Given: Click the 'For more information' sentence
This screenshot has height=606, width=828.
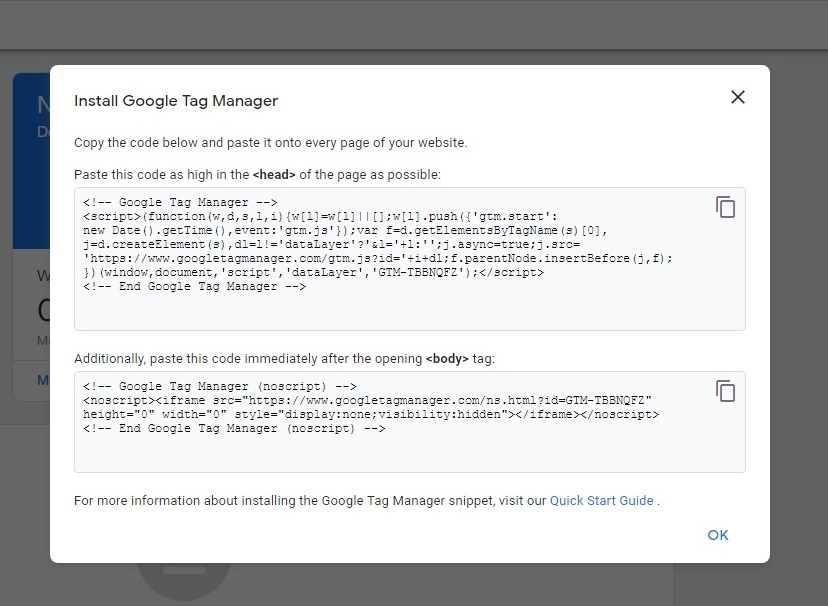Looking at the screenshot, I should click(x=367, y=500).
